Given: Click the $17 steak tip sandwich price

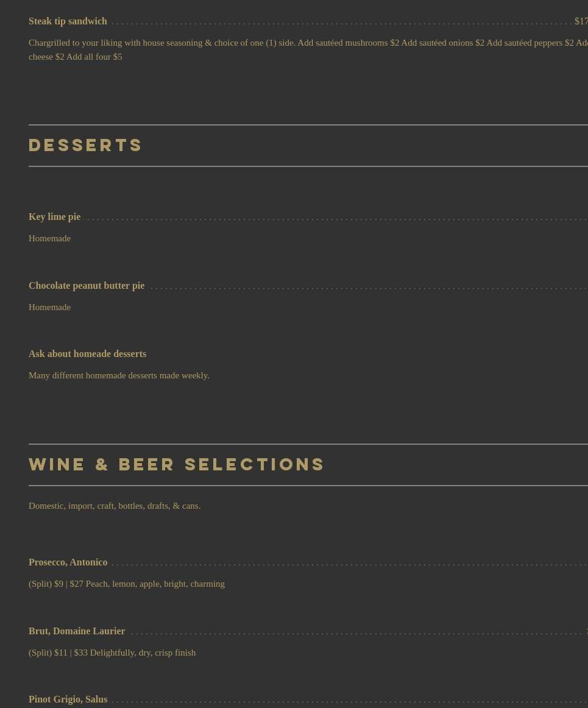Looking at the screenshot, I should pos(581,21).
